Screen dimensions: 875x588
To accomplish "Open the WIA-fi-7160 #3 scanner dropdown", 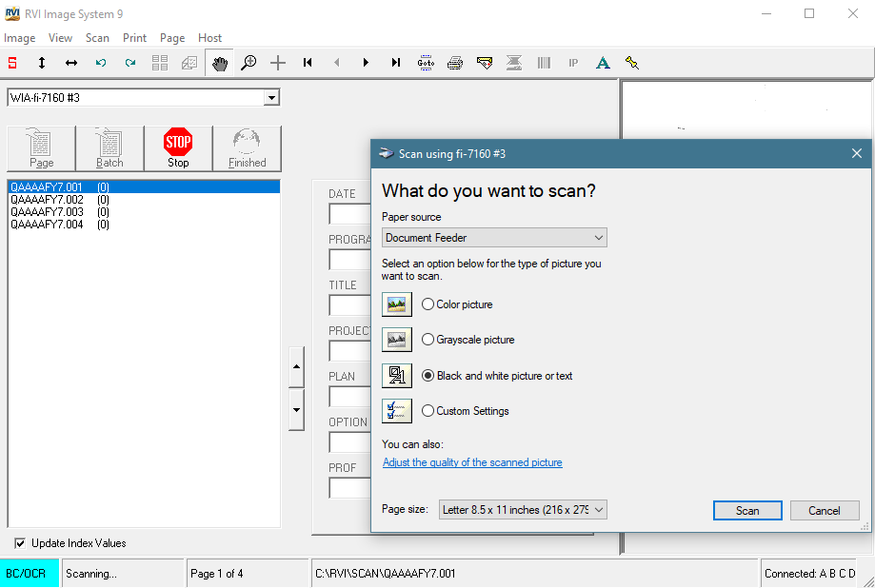I will pos(271,98).
